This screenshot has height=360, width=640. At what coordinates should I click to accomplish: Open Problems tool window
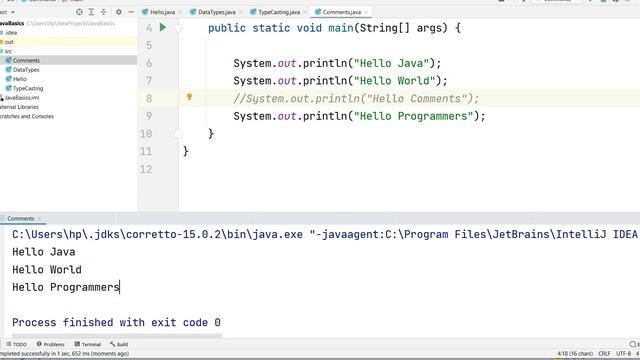[50, 344]
